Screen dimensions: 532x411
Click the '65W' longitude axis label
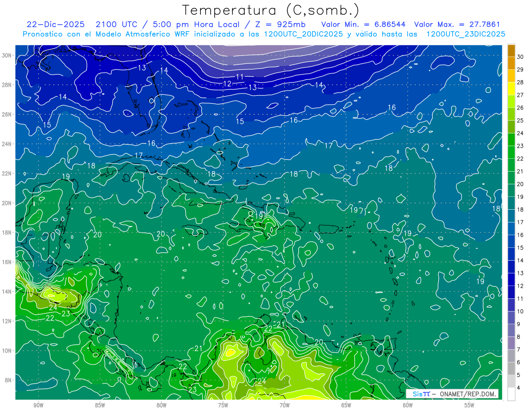(x=346, y=405)
